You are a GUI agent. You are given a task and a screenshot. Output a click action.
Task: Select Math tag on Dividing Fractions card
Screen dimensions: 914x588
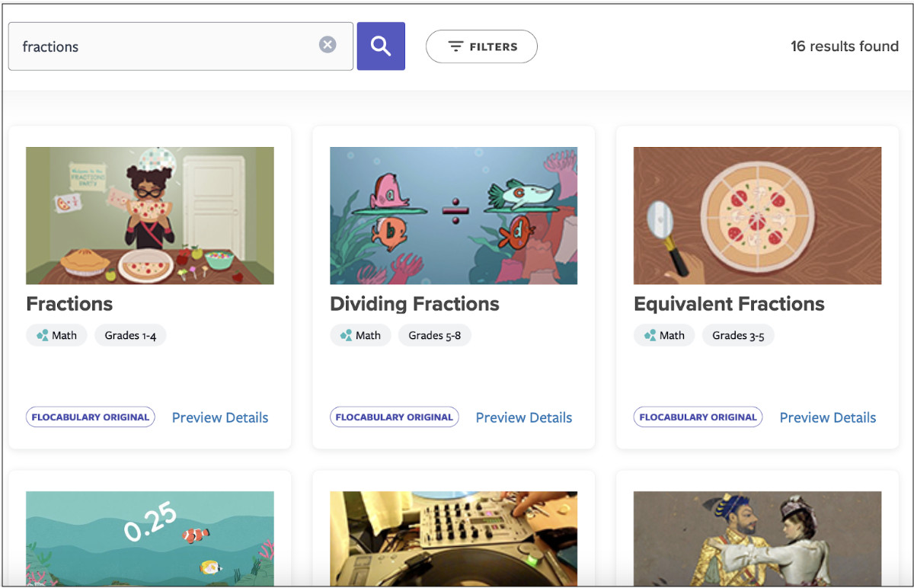click(x=361, y=335)
